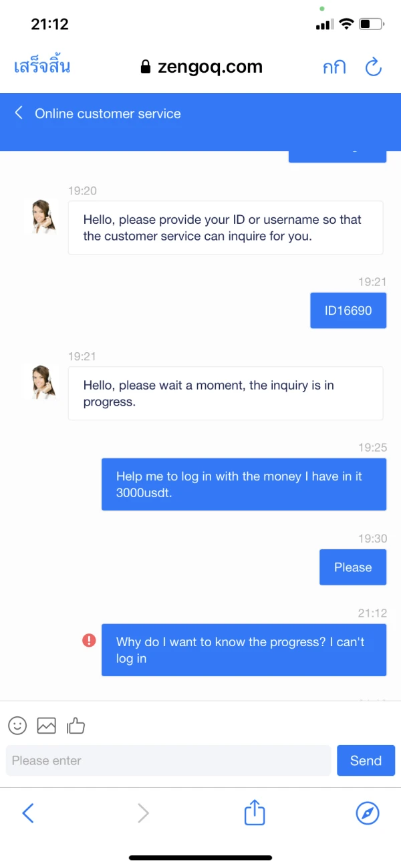Viewport: 401px width, 868px height.
Task: Tap the browser forward arrow
Action: (143, 813)
